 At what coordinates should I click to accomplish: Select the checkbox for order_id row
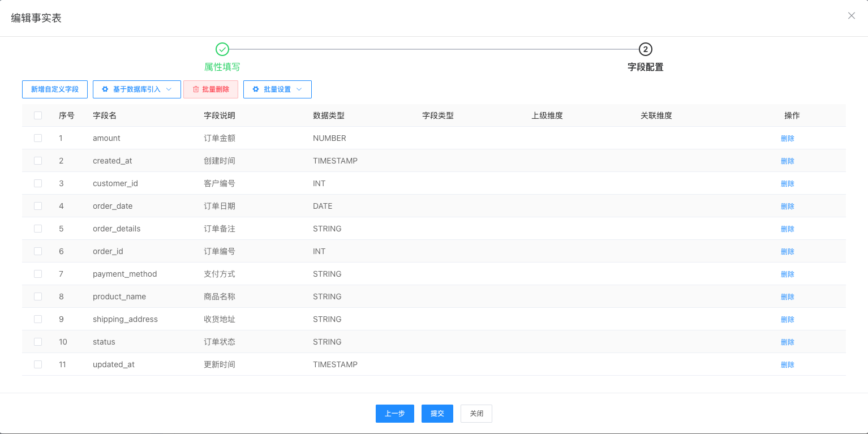click(38, 251)
